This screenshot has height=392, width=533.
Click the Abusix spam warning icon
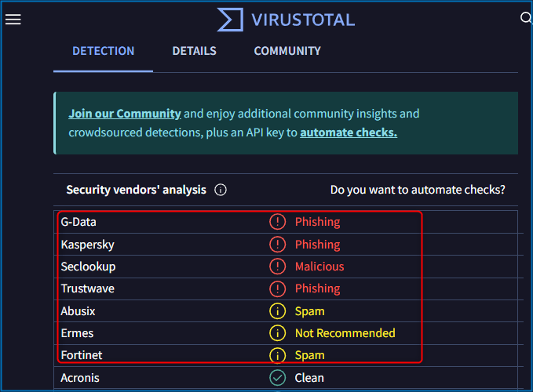277,311
